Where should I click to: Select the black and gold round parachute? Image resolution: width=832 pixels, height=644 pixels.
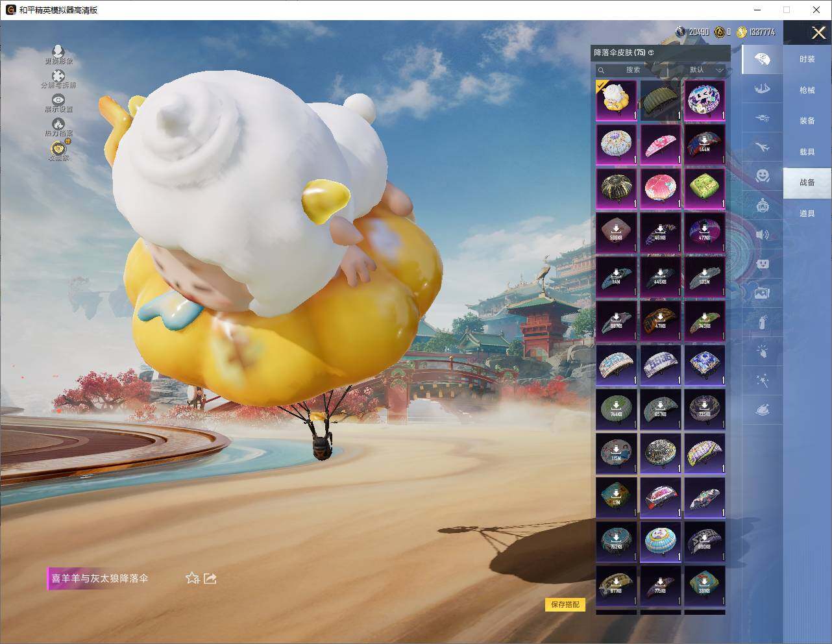click(x=617, y=189)
